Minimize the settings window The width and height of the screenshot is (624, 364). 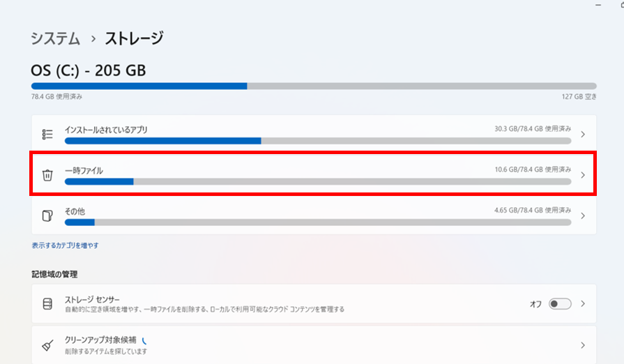[598, 5]
